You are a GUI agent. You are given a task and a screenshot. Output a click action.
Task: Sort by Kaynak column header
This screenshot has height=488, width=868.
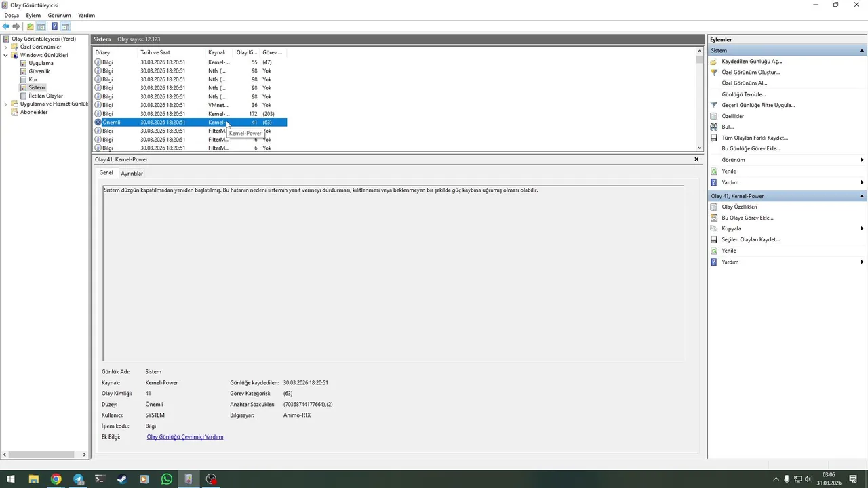tap(220, 52)
